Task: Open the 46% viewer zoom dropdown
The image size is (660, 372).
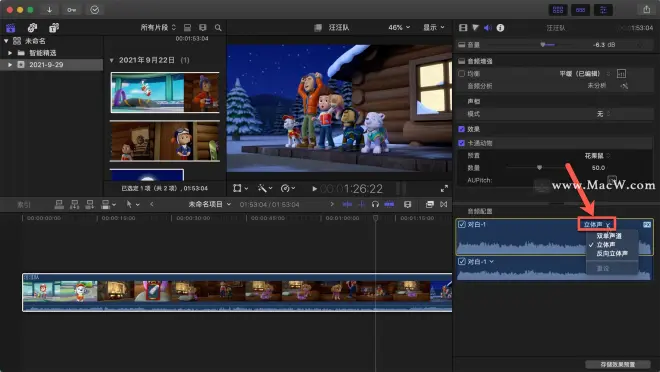Action: [399, 27]
